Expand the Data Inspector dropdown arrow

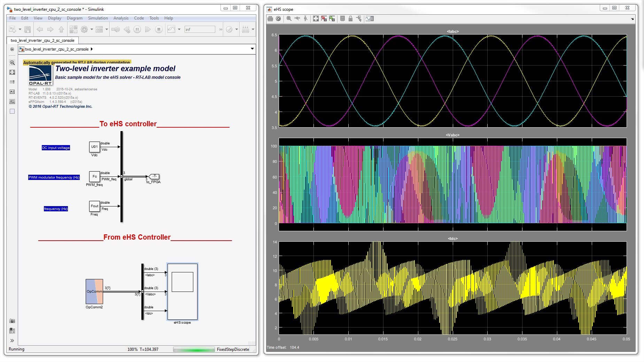pyautogui.click(x=179, y=30)
